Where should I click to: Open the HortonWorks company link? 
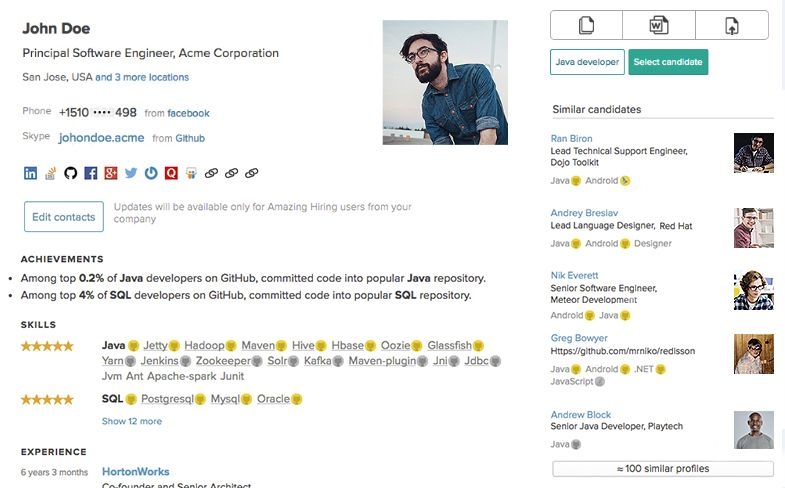coord(135,472)
